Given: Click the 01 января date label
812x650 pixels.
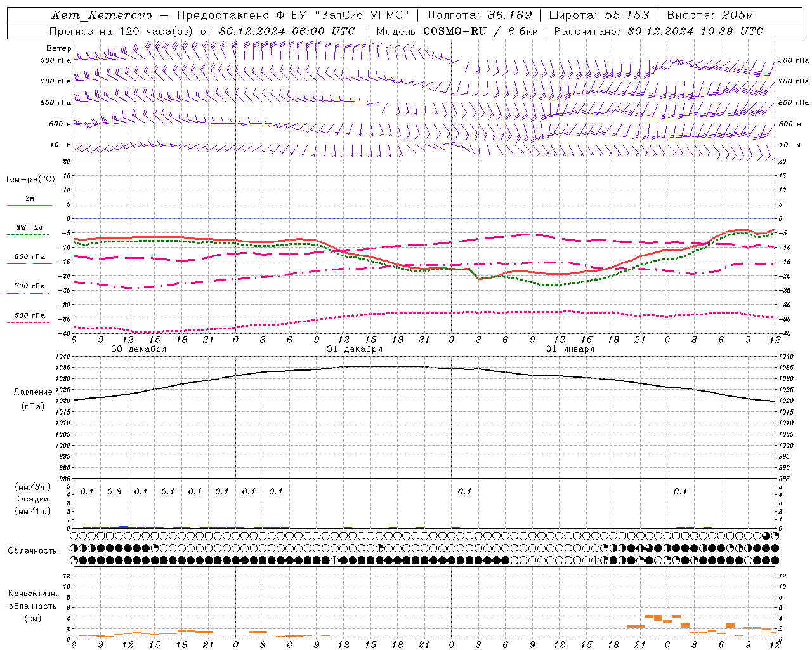Looking at the screenshot, I should 570,349.
